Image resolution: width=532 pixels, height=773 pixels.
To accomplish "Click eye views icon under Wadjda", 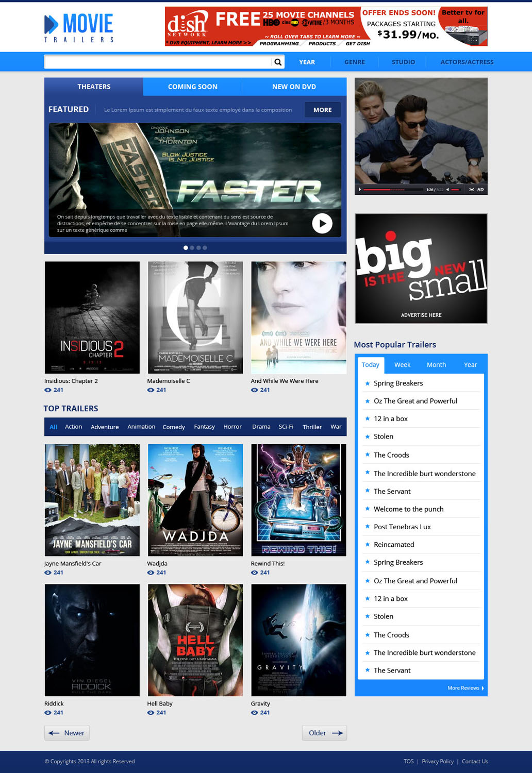I will coord(151,573).
